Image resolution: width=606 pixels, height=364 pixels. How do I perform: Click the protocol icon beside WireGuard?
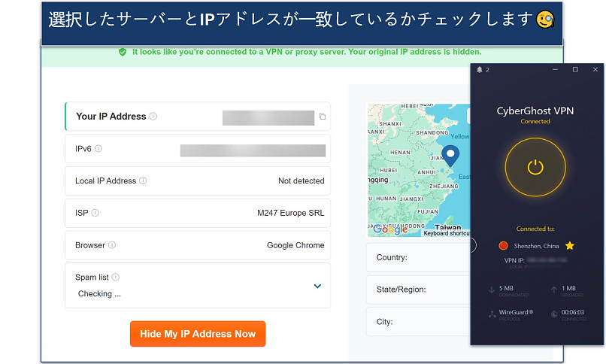492,314
